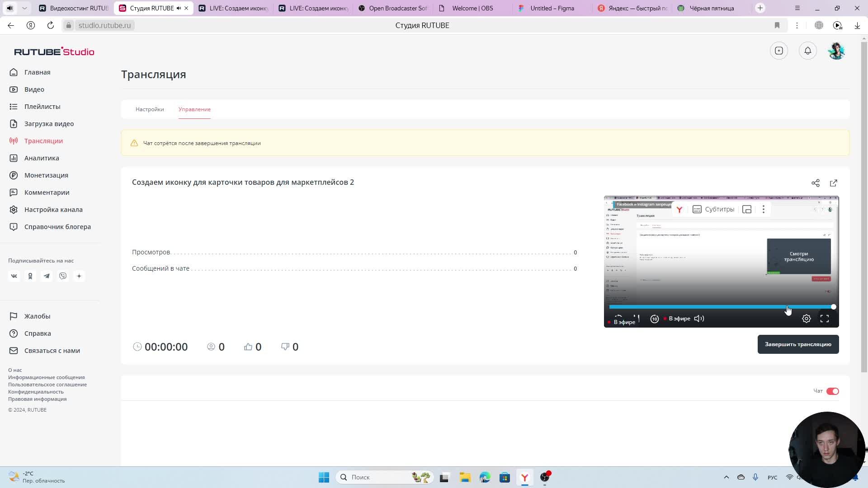868x488 pixels.
Task: Open broadcast in new window icon
Action: pos(833,183)
